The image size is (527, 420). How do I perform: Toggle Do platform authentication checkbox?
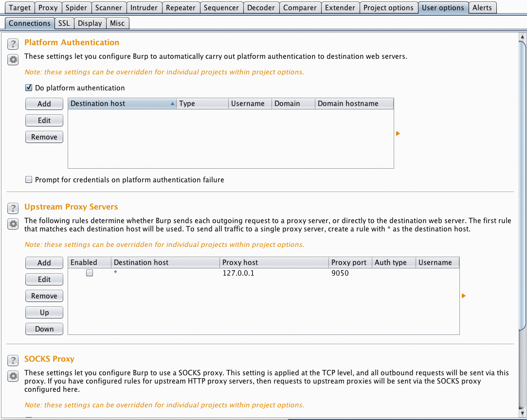click(x=29, y=87)
